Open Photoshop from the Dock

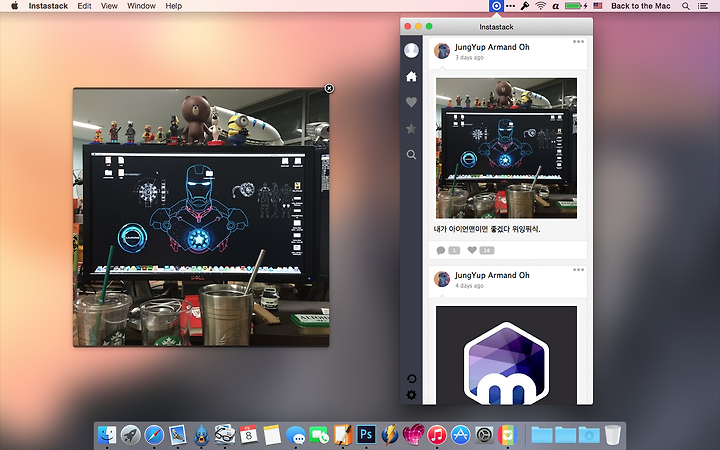(366, 434)
